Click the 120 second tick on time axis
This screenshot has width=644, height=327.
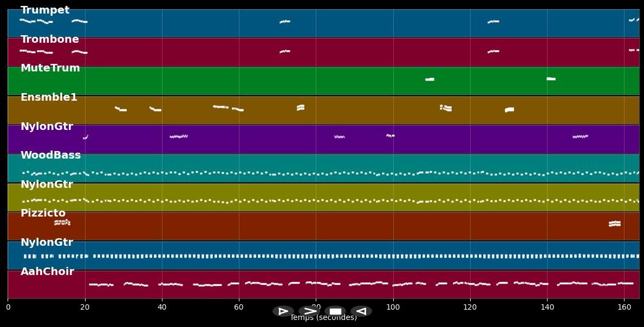(x=470, y=308)
